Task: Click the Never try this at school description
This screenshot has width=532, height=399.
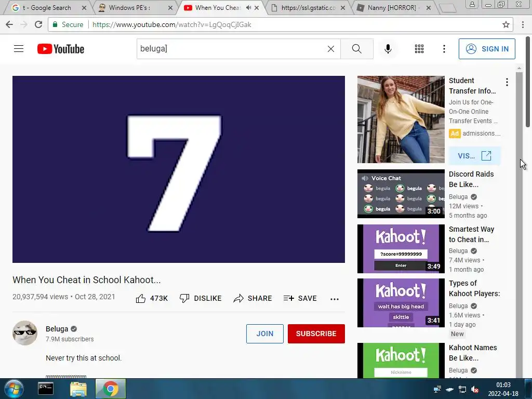Action: point(84,358)
